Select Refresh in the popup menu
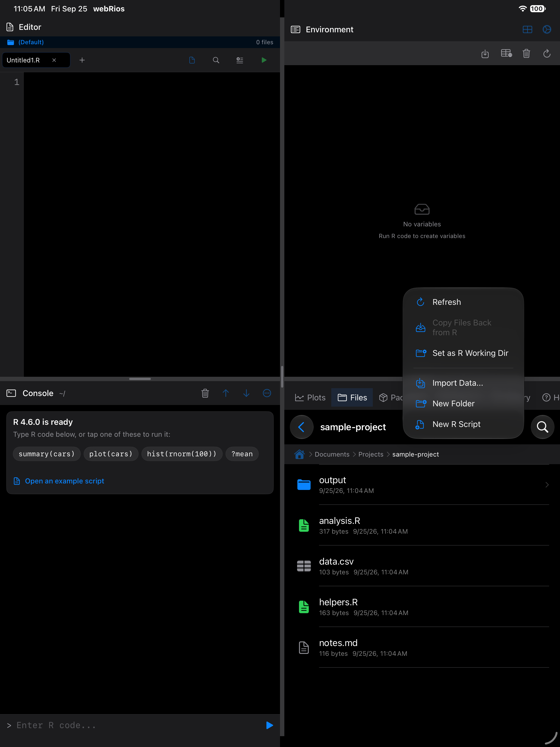This screenshot has width=560, height=747. [x=463, y=302]
